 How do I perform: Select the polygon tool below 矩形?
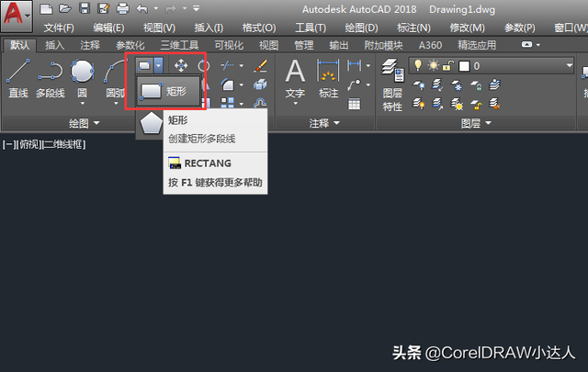point(151,123)
